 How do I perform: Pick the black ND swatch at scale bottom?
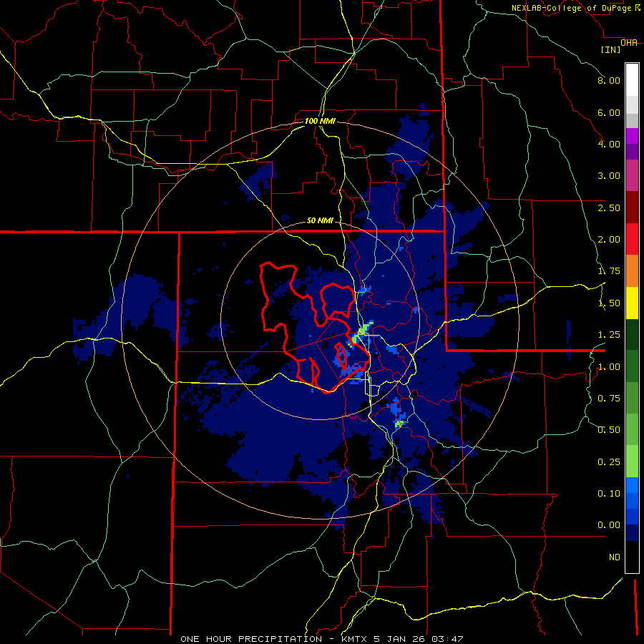(x=632, y=557)
